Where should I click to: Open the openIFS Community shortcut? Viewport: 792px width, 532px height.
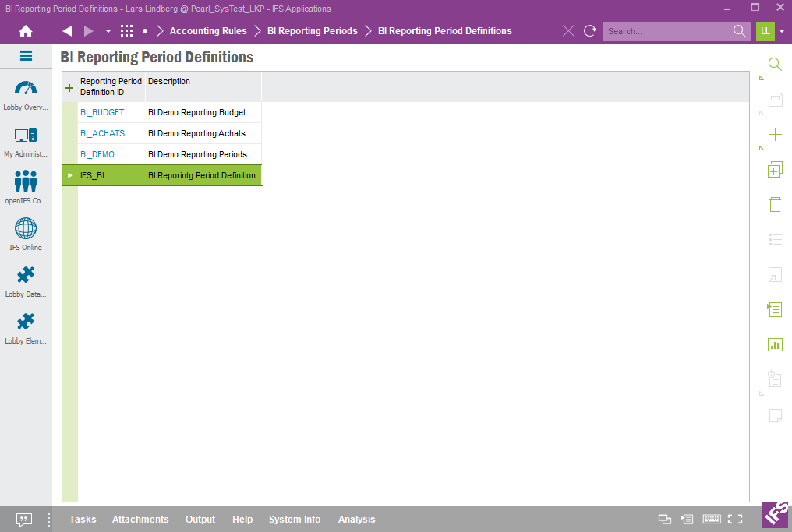point(26,187)
